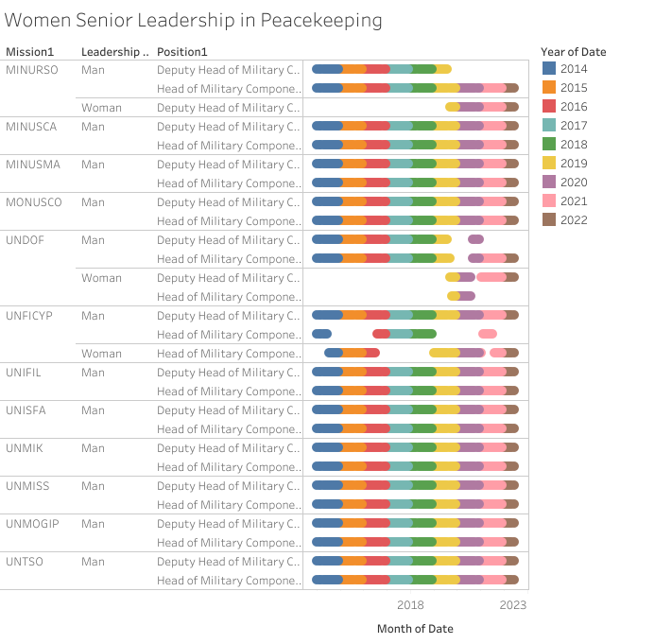
Task: Click the Woman label under UNFICYP
Action: (x=101, y=354)
